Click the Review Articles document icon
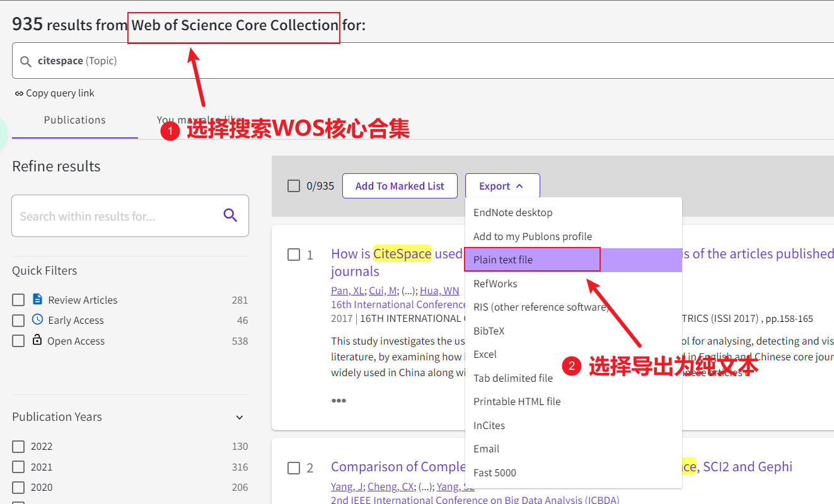834x504 pixels. coord(37,299)
